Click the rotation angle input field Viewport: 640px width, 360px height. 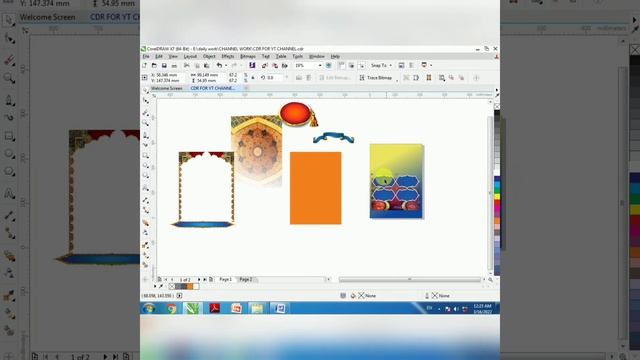coord(273,78)
